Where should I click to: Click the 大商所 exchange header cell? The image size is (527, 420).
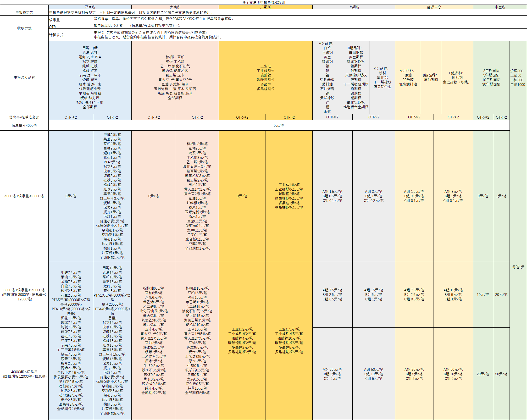pos(175,7)
